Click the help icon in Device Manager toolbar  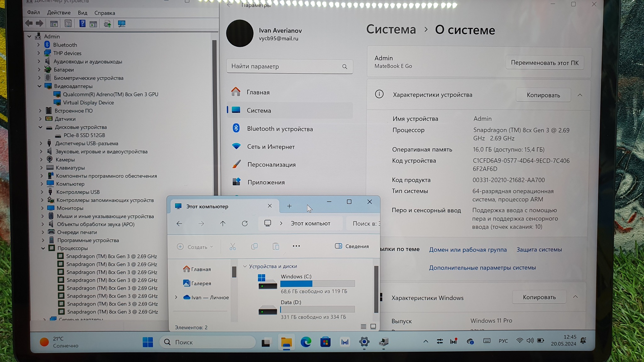click(82, 24)
